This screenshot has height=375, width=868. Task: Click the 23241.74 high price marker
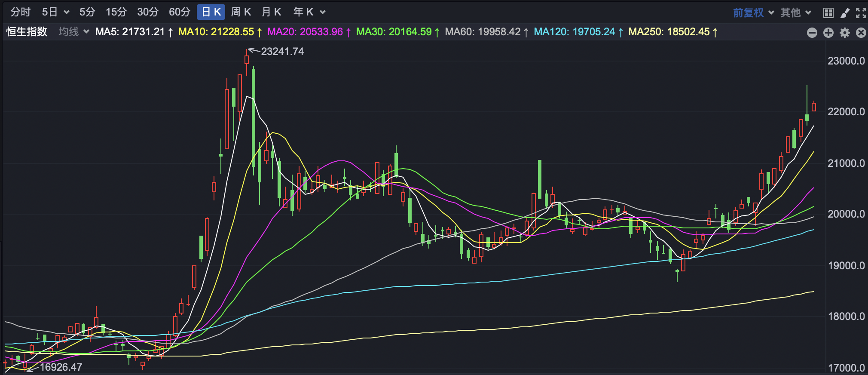point(282,52)
